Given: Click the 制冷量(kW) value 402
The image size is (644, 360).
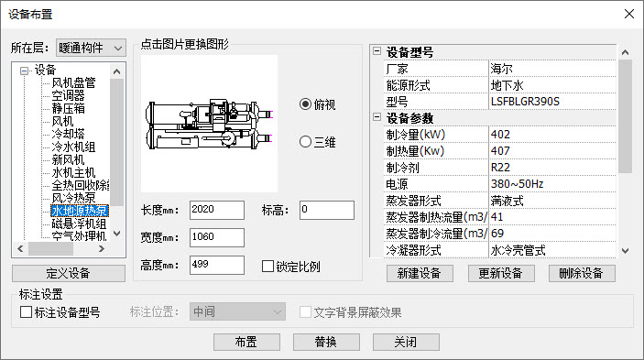Looking at the screenshot, I should (x=552, y=135).
